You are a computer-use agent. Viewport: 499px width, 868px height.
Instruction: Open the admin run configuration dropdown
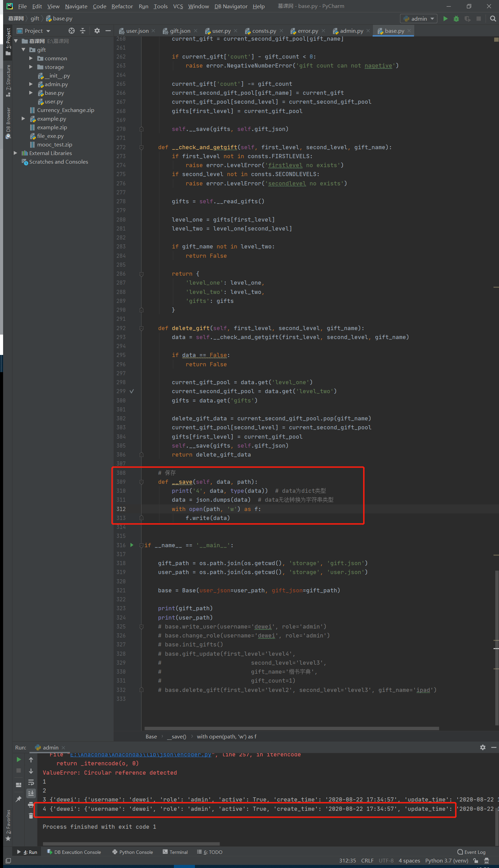[x=419, y=19]
